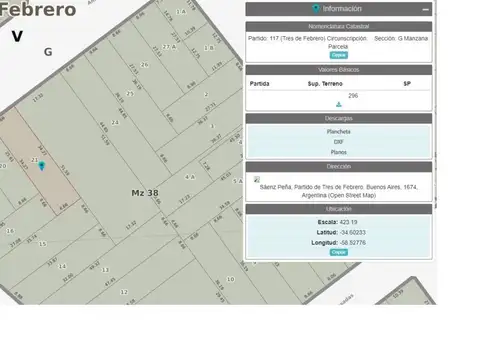Click the Ubicación section header
Screen dimensions: 480x360
coord(339,209)
